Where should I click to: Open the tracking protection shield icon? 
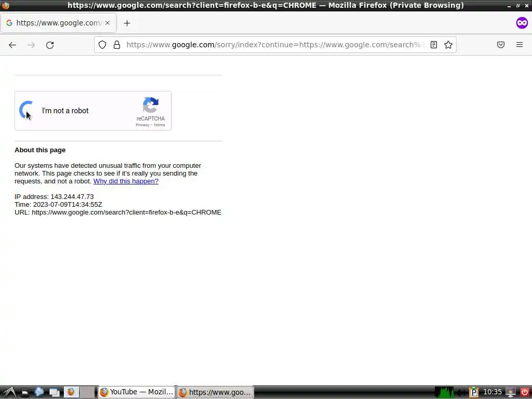(102, 45)
